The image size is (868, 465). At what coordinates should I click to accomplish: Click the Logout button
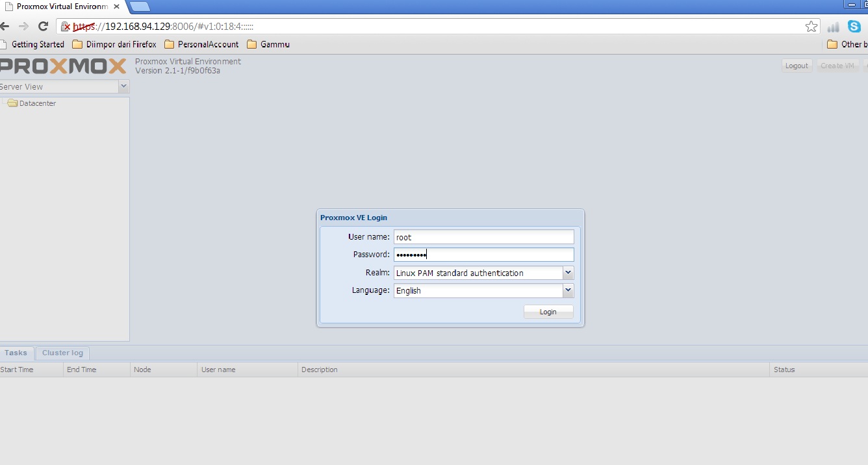(797, 66)
